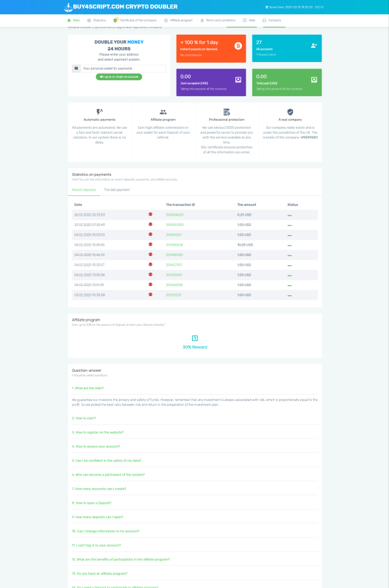
Task: Click the Affiliate program people icon
Action: tap(163, 112)
